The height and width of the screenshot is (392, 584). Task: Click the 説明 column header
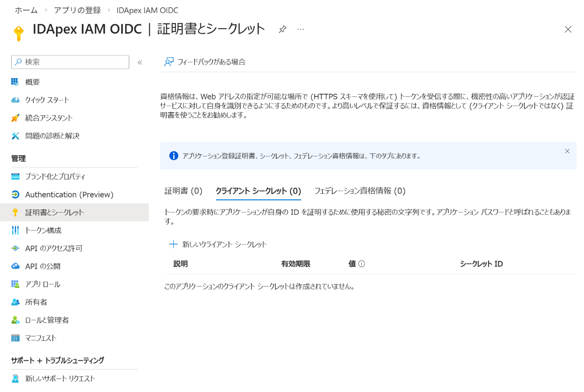click(x=180, y=264)
